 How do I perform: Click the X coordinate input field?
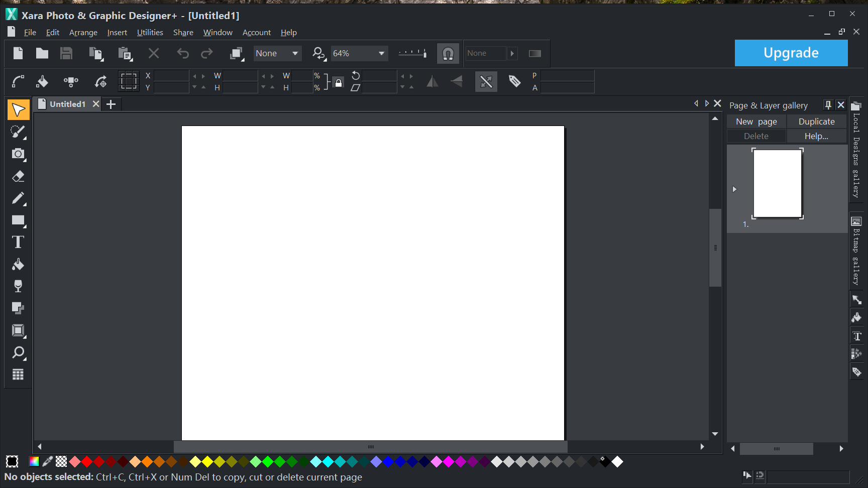171,76
